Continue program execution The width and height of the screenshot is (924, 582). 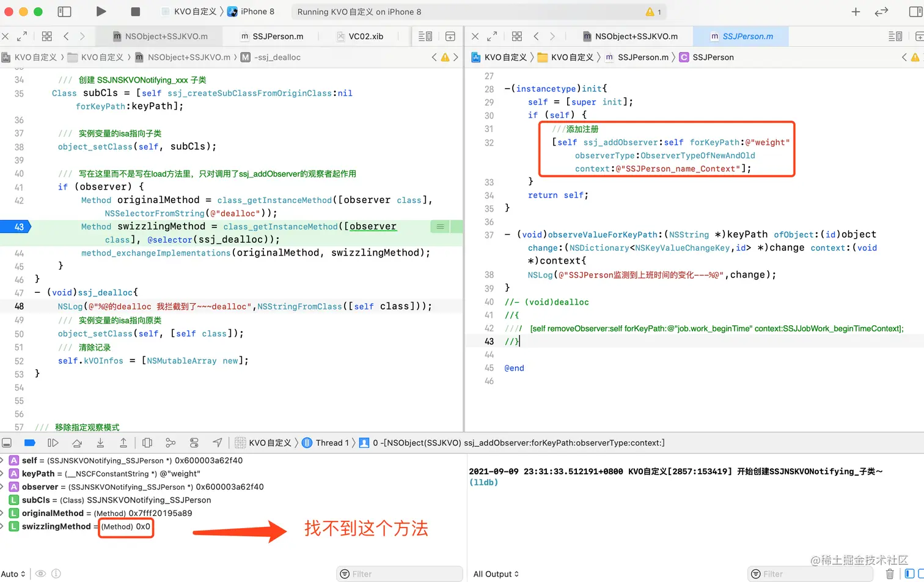(53, 443)
